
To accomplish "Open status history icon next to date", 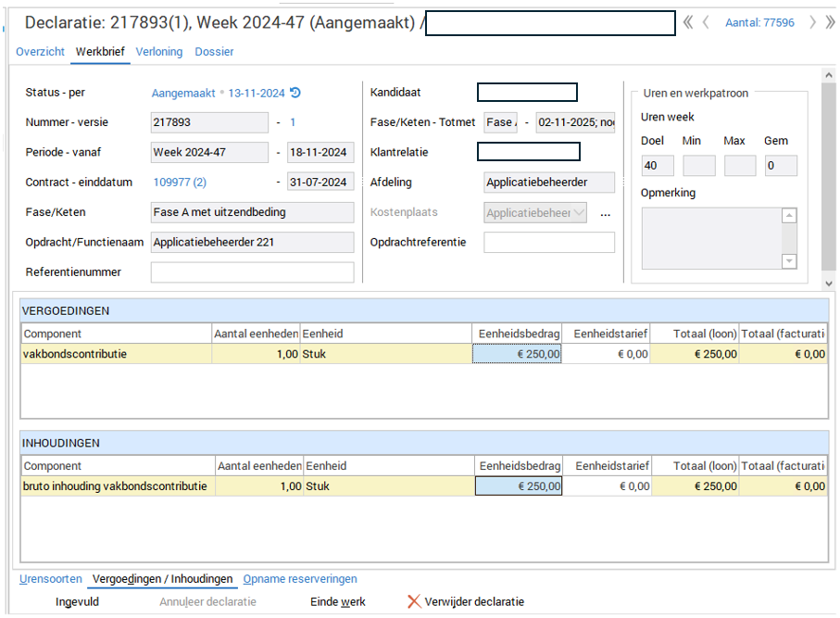I will (295, 93).
